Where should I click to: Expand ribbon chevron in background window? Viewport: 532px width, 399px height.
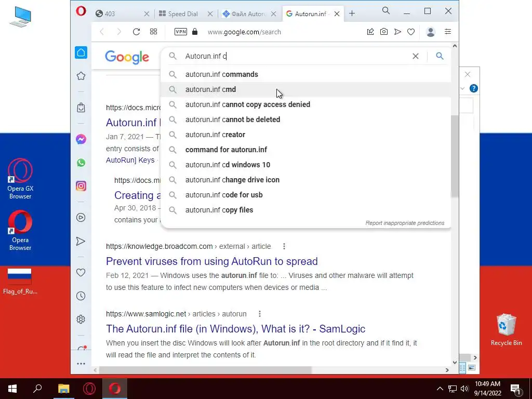[462, 88]
